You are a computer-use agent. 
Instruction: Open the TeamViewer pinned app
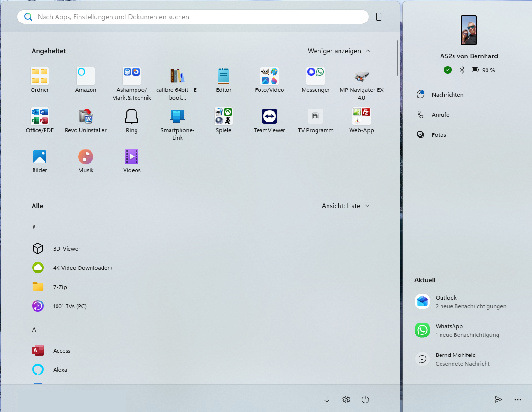(270, 117)
